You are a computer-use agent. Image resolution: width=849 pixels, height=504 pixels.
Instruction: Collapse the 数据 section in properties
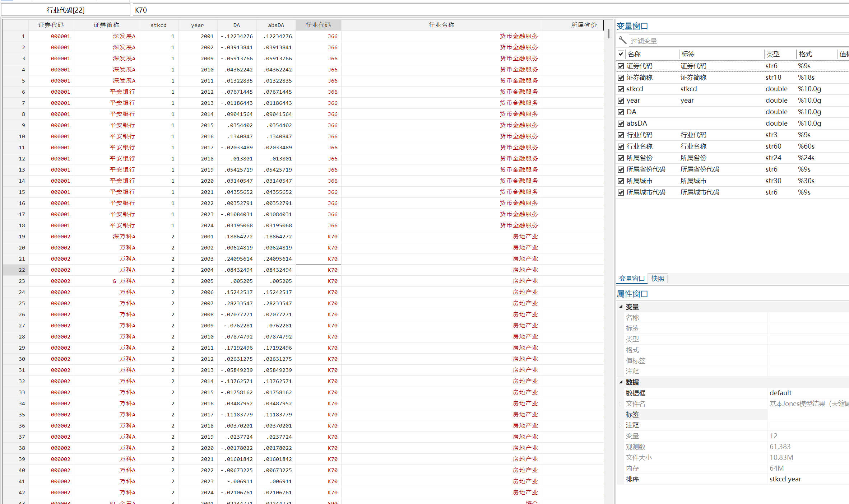[x=621, y=382]
